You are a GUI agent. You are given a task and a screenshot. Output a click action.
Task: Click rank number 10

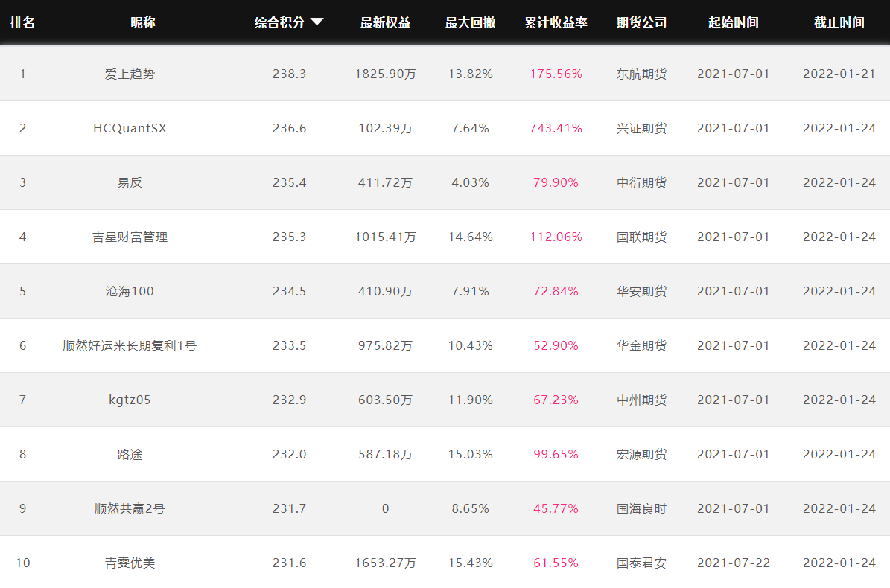point(22,563)
